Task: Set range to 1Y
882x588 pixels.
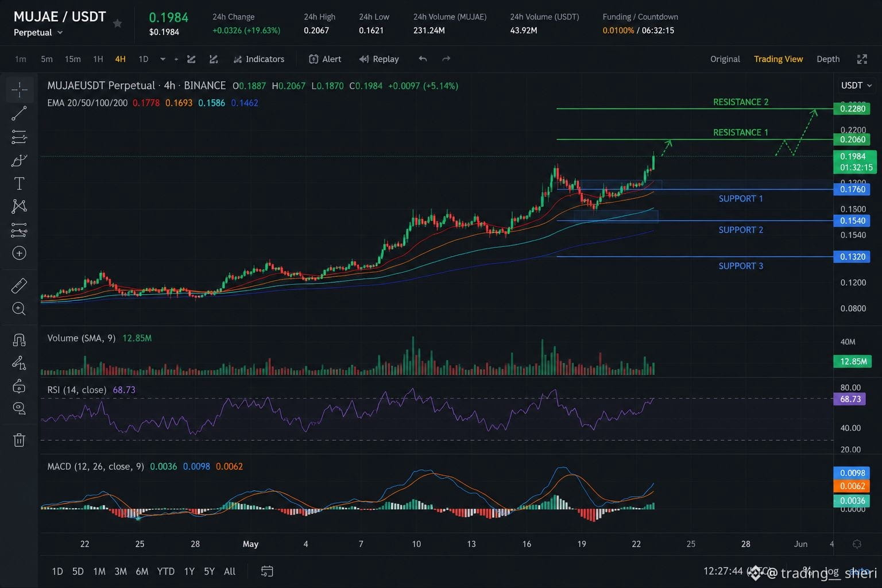Action: pos(189,571)
